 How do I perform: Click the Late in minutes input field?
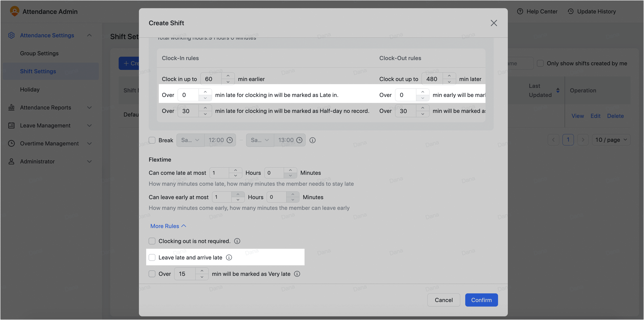(x=189, y=95)
